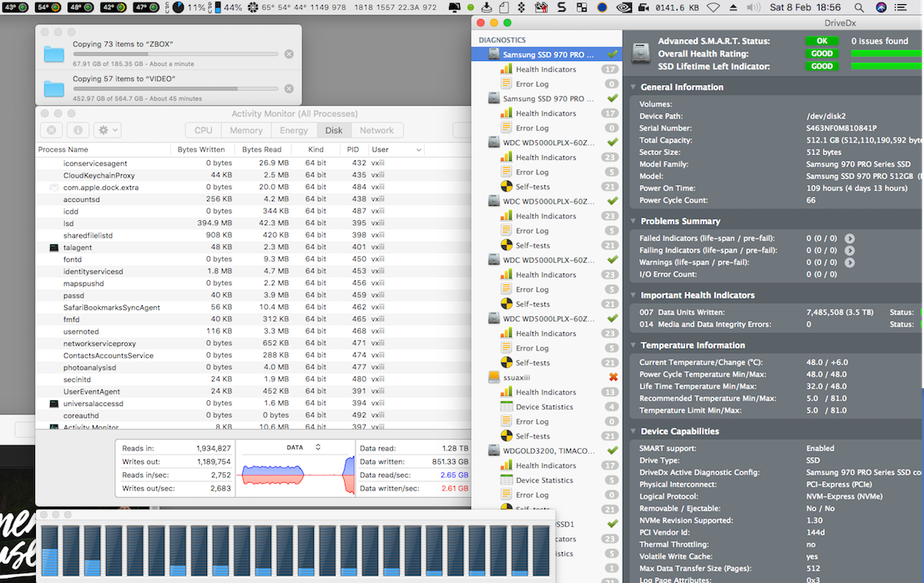This screenshot has width=924, height=583.
Task: Sort by PID column header
Action: click(352, 149)
